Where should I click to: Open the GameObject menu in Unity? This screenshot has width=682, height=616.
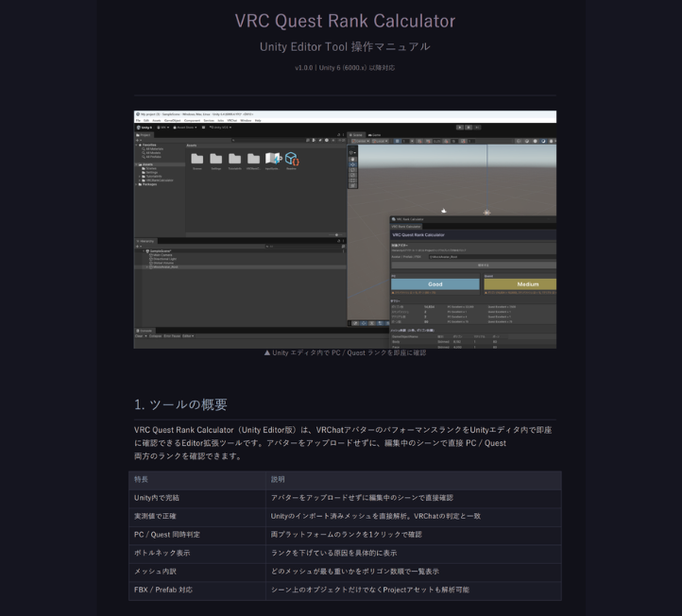(x=172, y=120)
